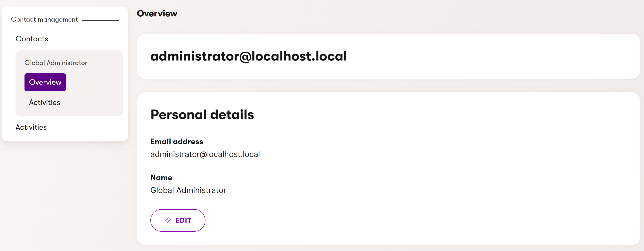Click the pencil icon on the Edit button

[167, 220]
